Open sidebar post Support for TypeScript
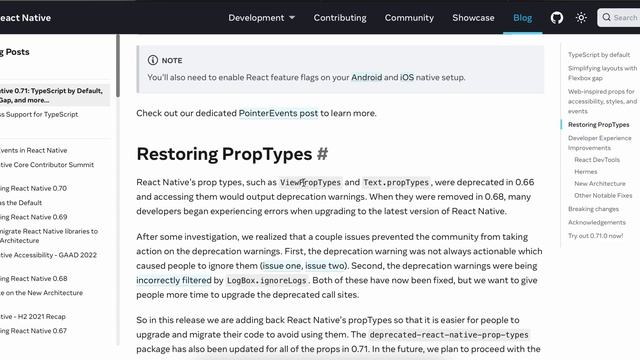 [x=39, y=114]
